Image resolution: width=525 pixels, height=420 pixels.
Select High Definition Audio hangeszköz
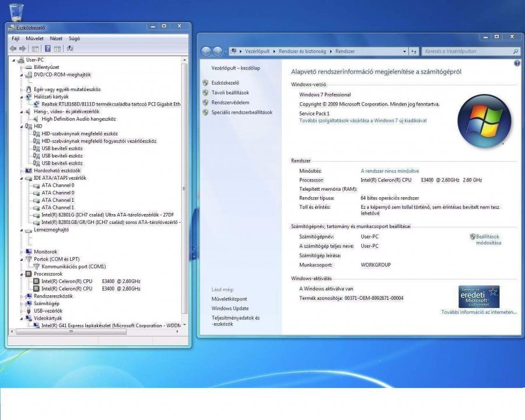pyautogui.click(x=79, y=119)
